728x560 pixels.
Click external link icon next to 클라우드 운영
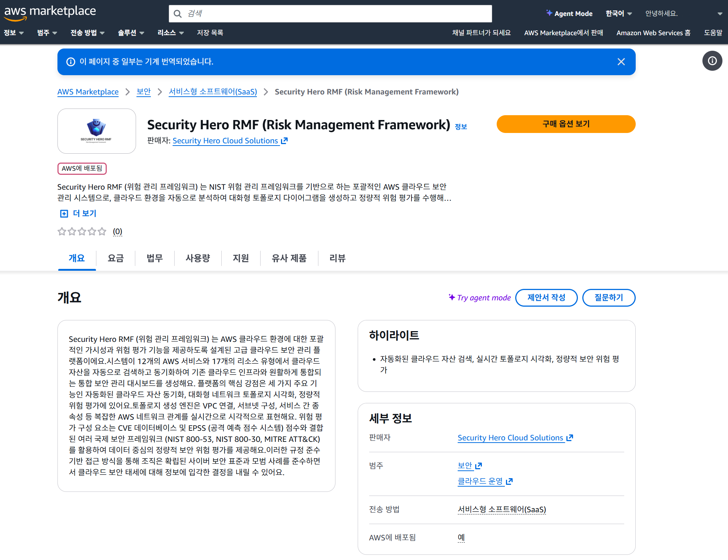click(x=509, y=481)
